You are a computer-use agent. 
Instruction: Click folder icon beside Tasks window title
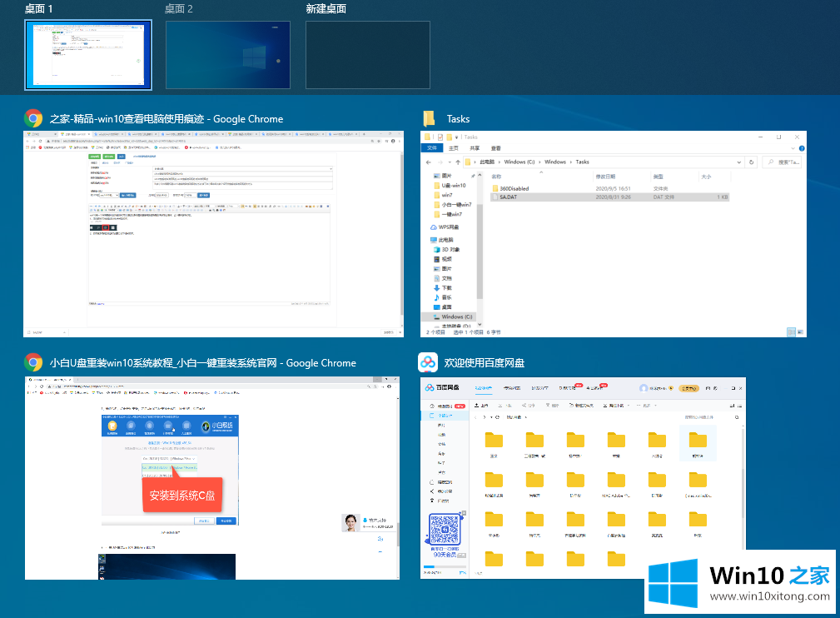pyautogui.click(x=429, y=118)
